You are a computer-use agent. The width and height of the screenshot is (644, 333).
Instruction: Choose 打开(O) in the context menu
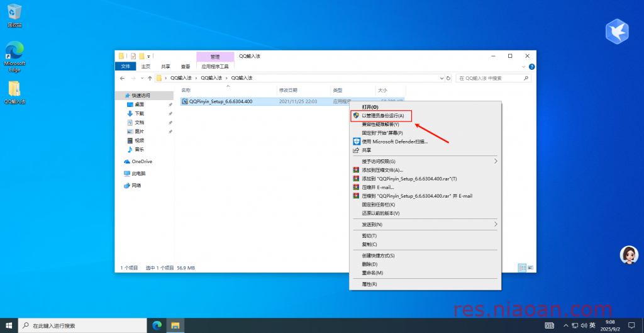[x=425, y=107]
